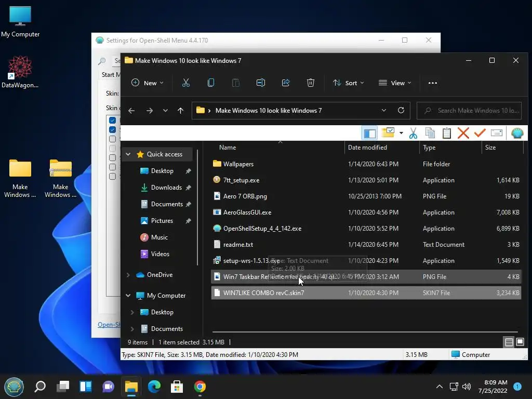Go back with the left arrow

point(131,111)
